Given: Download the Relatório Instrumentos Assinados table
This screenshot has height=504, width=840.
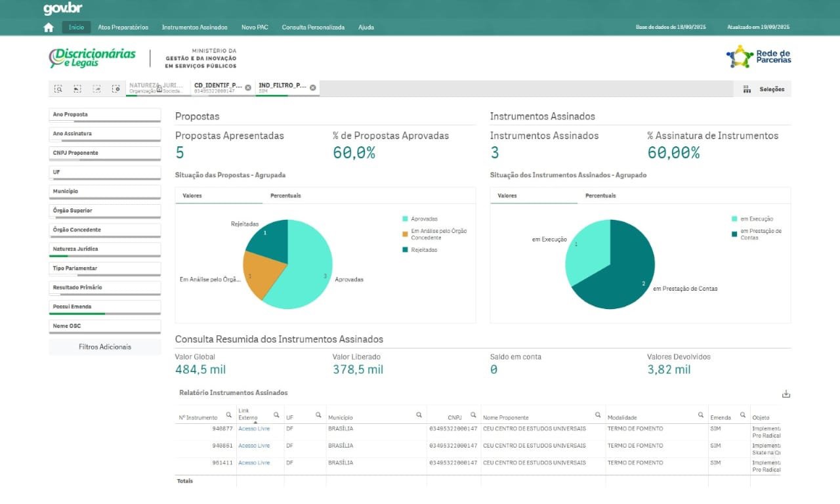Looking at the screenshot, I should 786,394.
